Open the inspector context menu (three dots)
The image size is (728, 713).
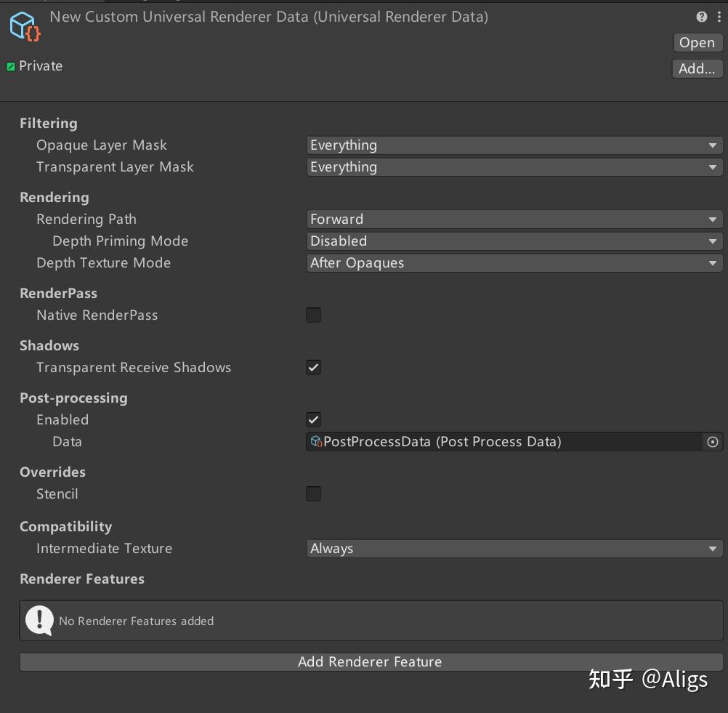coord(718,16)
